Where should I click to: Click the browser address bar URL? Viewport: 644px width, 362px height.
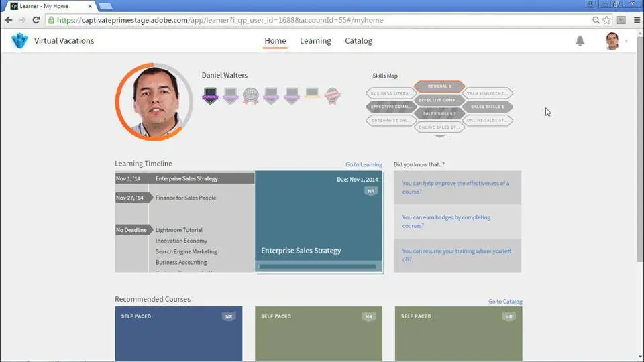click(x=220, y=20)
